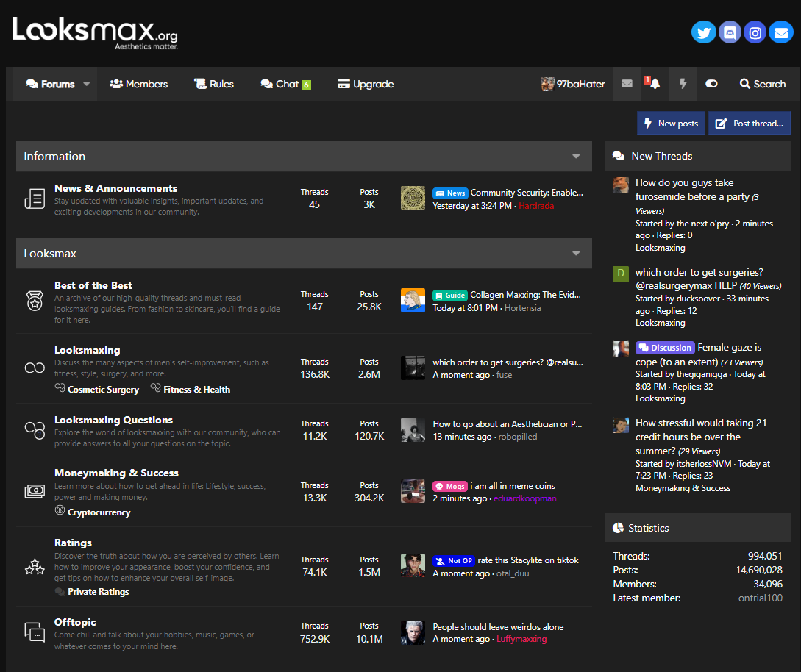Viewport: 801px width, 672px height.
Task: Open the Discord social link icon
Action: tap(729, 32)
